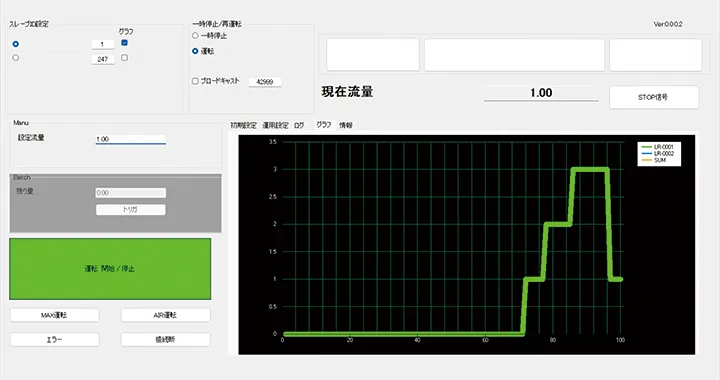This screenshot has height=380, width=720.
Task: Click the MAX運転 button
Action: point(55,315)
